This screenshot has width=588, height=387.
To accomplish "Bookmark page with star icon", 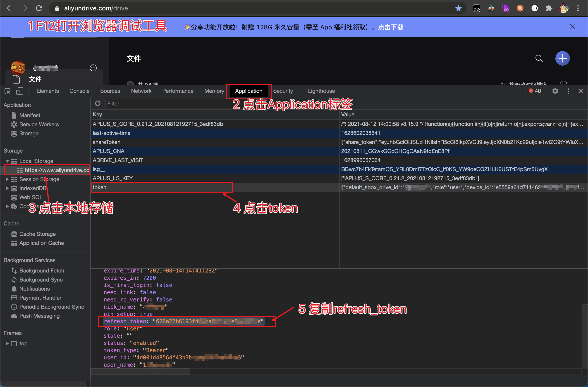I will [x=458, y=8].
